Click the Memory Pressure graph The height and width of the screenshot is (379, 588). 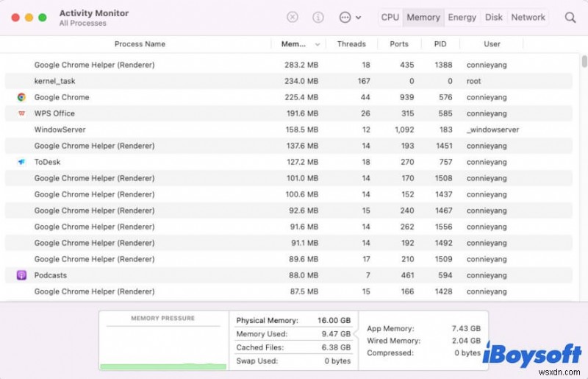(x=163, y=340)
